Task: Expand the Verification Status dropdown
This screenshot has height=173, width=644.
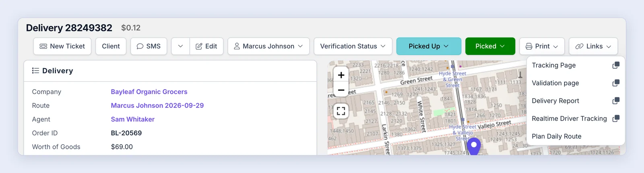Action: (353, 46)
